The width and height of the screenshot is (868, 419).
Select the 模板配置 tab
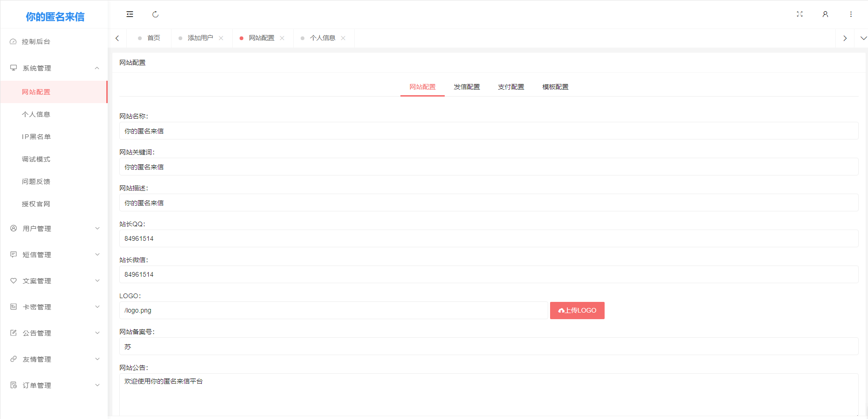click(x=555, y=87)
